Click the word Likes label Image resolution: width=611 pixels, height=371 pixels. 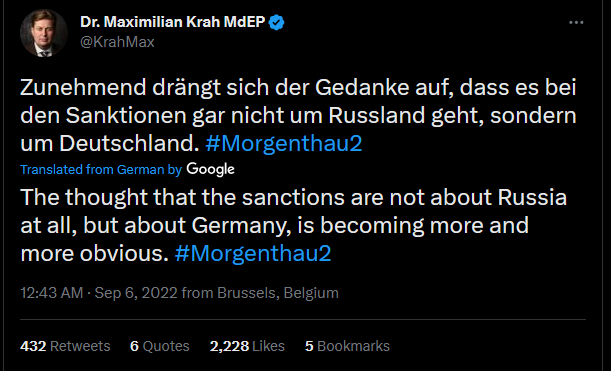[268, 346]
